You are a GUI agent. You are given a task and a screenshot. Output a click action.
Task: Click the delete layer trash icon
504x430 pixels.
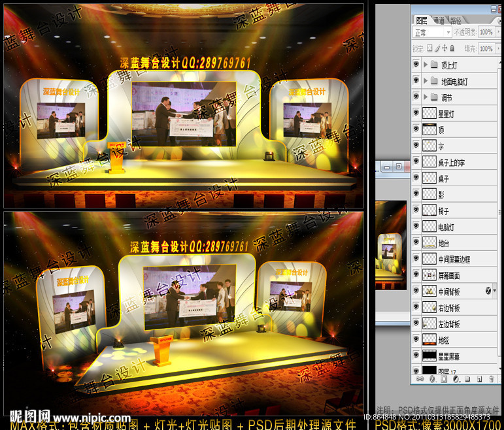tap(490, 378)
